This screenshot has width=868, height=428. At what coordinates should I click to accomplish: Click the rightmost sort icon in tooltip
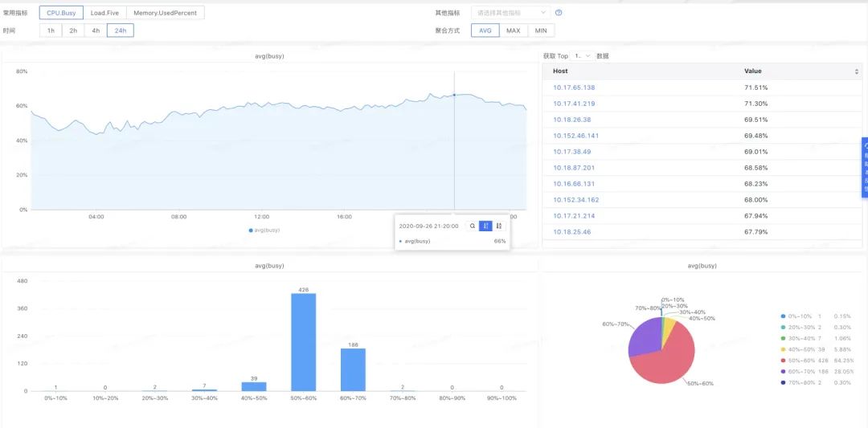point(498,226)
